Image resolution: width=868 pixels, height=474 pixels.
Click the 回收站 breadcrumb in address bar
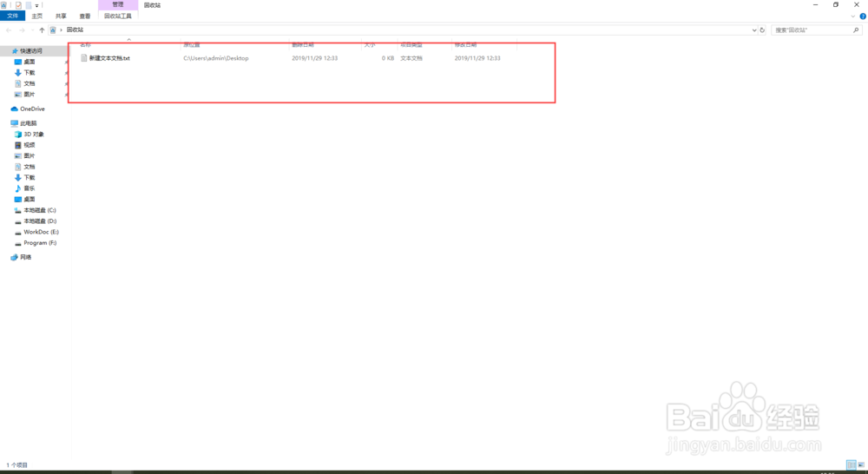(75, 30)
